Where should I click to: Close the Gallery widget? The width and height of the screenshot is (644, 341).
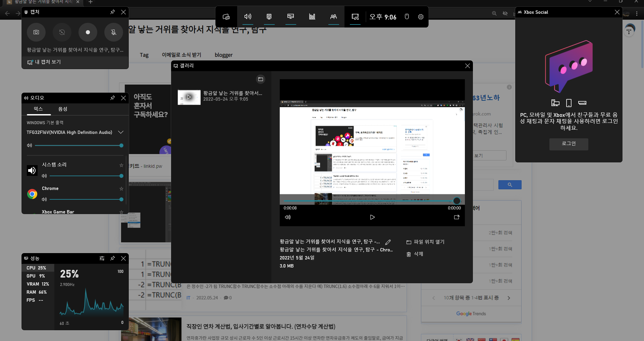pos(468,66)
